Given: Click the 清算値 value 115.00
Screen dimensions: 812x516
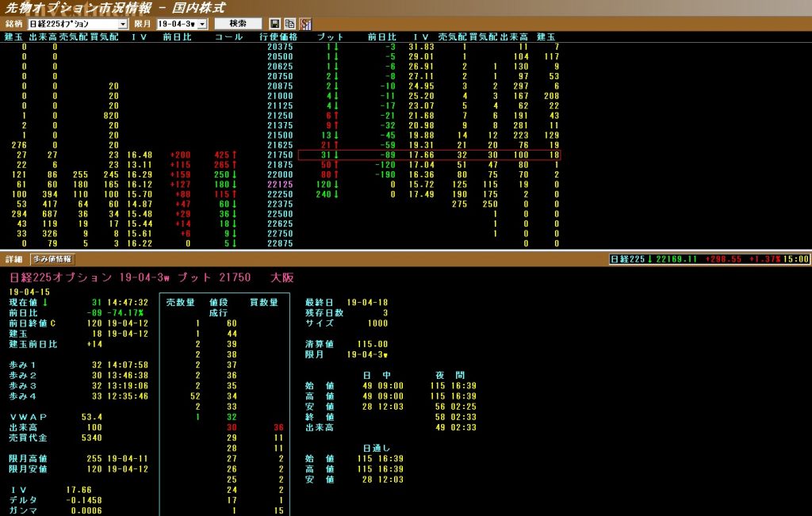Looking at the screenshot, I should (373, 344).
